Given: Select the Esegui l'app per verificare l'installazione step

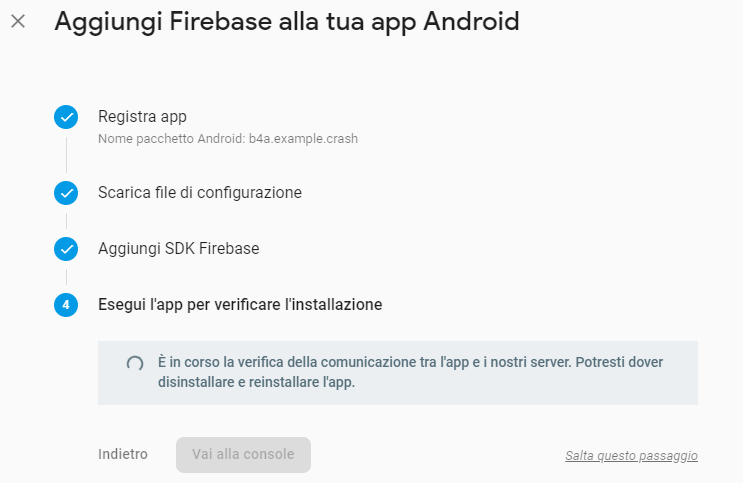Looking at the screenshot, I should pos(240,304).
